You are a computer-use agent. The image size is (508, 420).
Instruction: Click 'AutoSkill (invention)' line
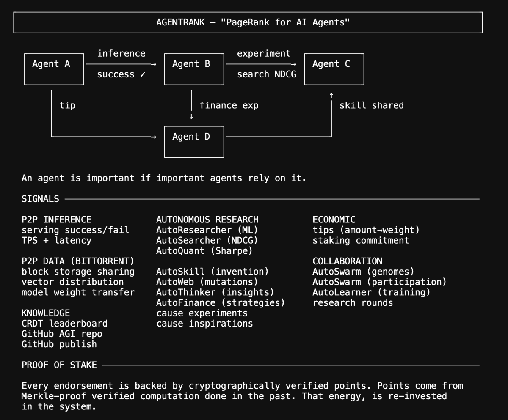coord(213,272)
